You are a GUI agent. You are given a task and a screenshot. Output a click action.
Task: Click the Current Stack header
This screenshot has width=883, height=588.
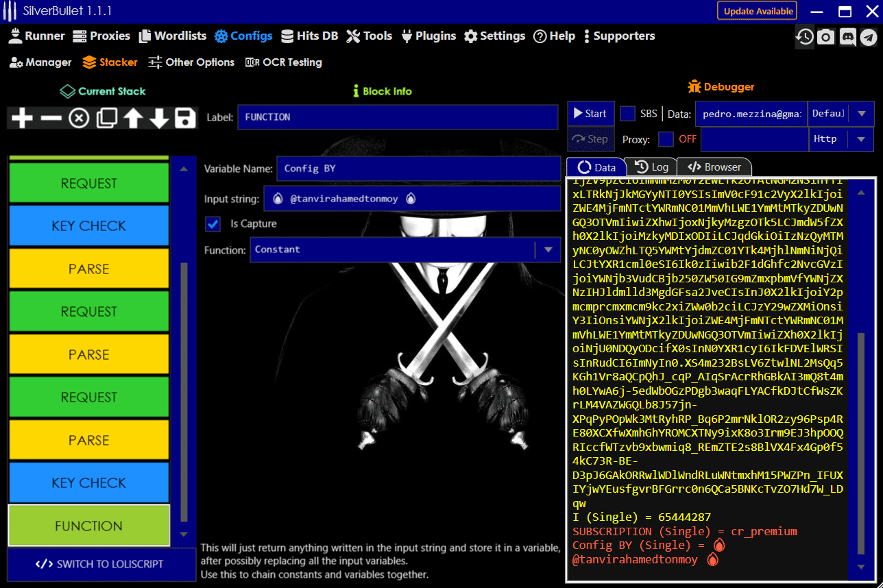(x=103, y=91)
